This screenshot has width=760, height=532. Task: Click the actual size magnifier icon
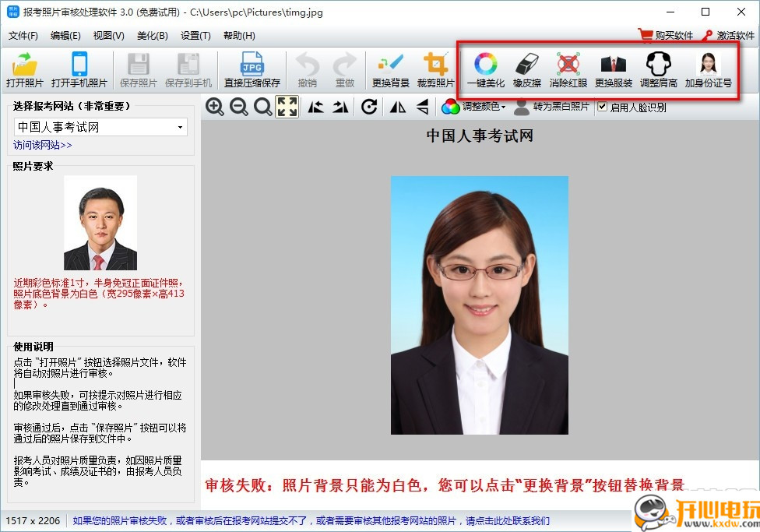click(262, 107)
